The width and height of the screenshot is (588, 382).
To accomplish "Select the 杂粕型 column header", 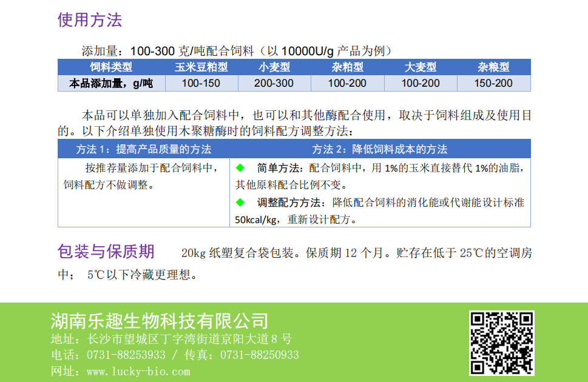I will tap(347, 67).
